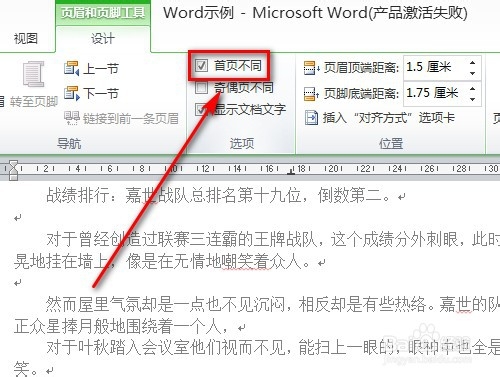500x377 pixels.
Task: Click the 插入对齐方式选项卡 icon
Action: pos(311,118)
